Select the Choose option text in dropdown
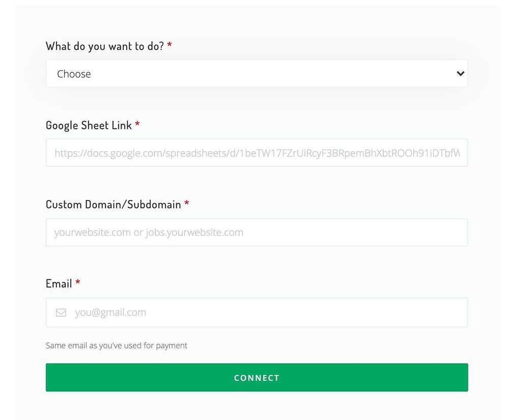This screenshot has width=509, height=420. pyautogui.click(x=74, y=74)
